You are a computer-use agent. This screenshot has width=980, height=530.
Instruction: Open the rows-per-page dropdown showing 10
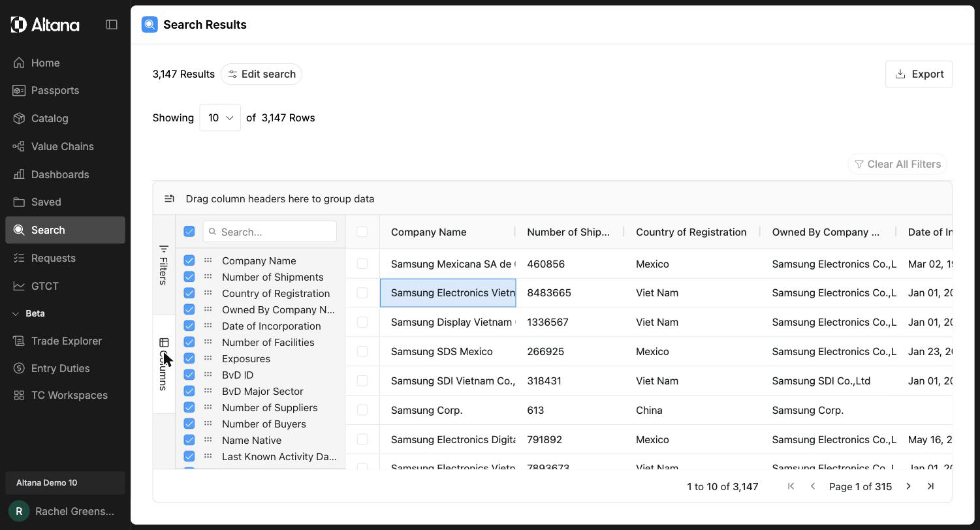(220, 118)
